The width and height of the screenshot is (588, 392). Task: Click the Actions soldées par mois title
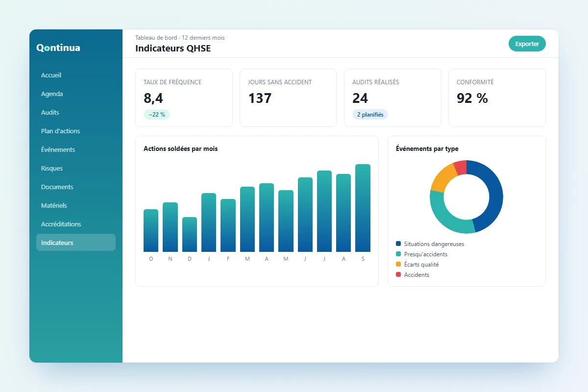pyautogui.click(x=180, y=148)
